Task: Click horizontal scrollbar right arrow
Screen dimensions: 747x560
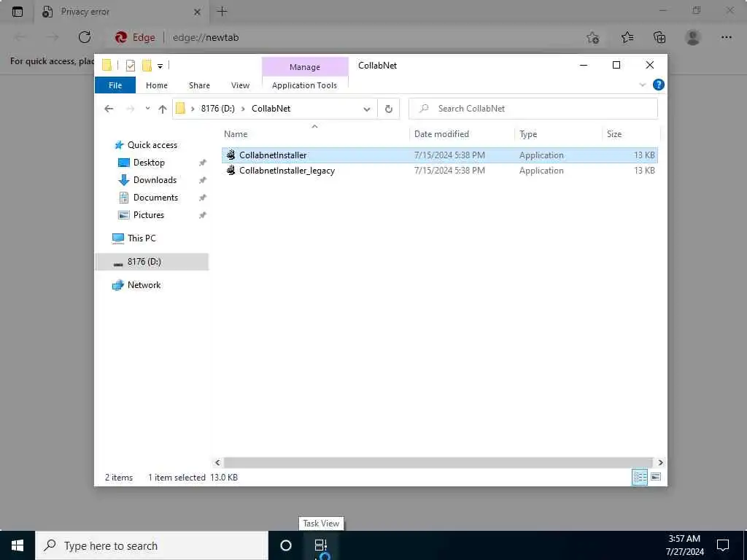Action: (x=660, y=462)
